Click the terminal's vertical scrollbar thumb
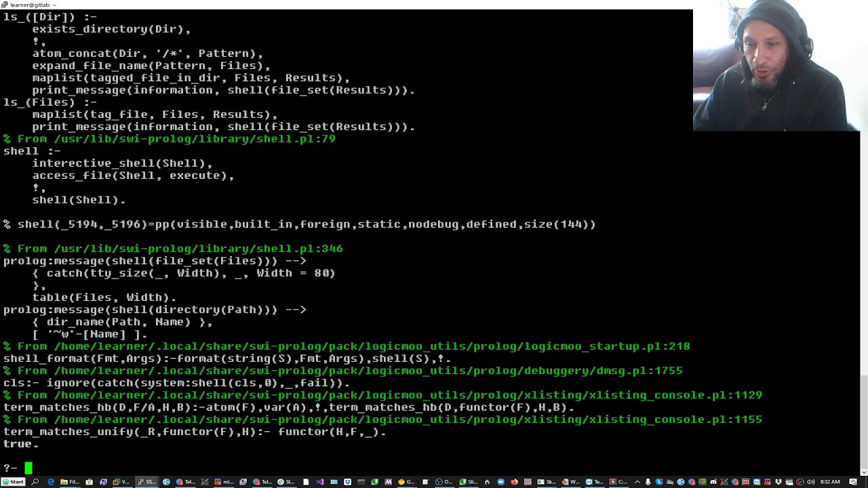868x488 pixels. (x=863, y=423)
